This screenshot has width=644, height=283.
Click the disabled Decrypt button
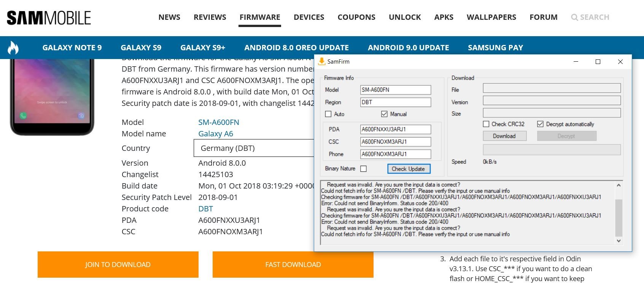coord(566,136)
